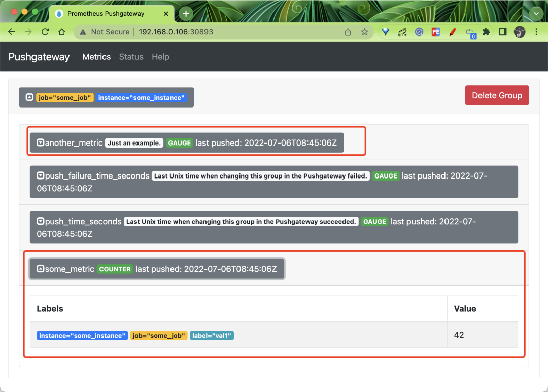The width and height of the screenshot is (548, 392).
Task: Expand the push_failure_time_seconds metric
Action: [41, 176]
